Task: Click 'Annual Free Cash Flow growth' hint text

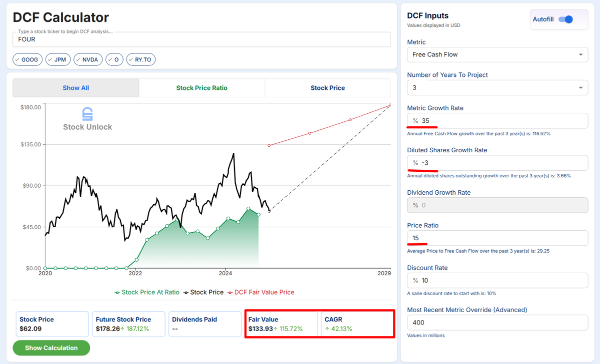Action: tap(478, 134)
